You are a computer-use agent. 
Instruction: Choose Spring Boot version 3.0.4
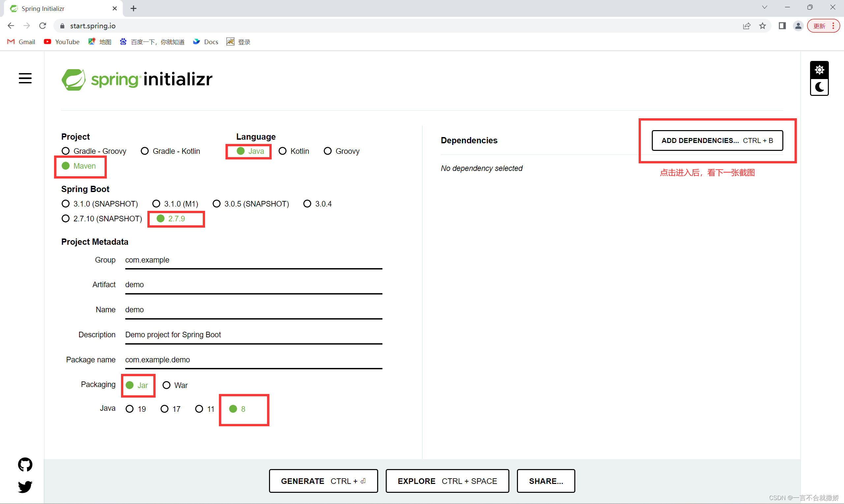[x=307, y=204]
